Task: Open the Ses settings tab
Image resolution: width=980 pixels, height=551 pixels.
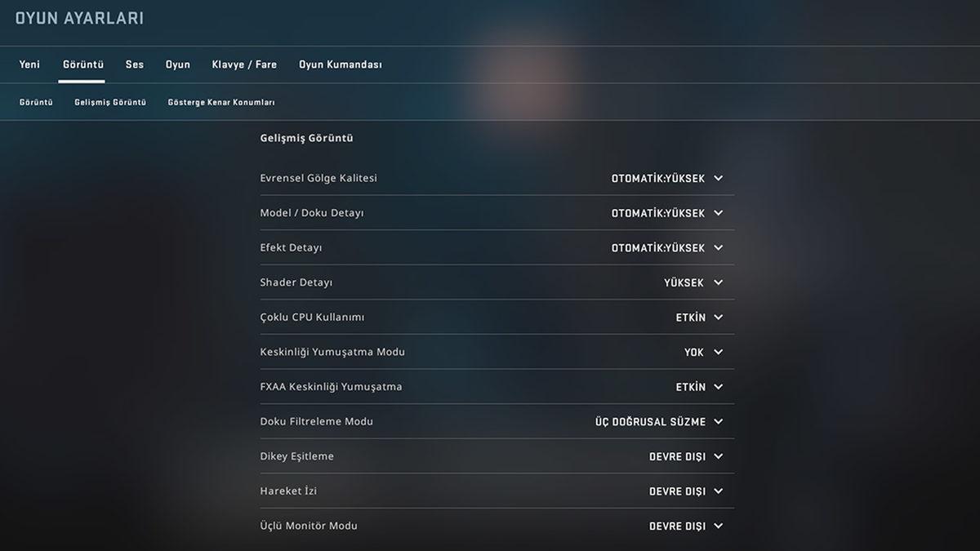Action: pyautogui.click(x=135, y=64)
